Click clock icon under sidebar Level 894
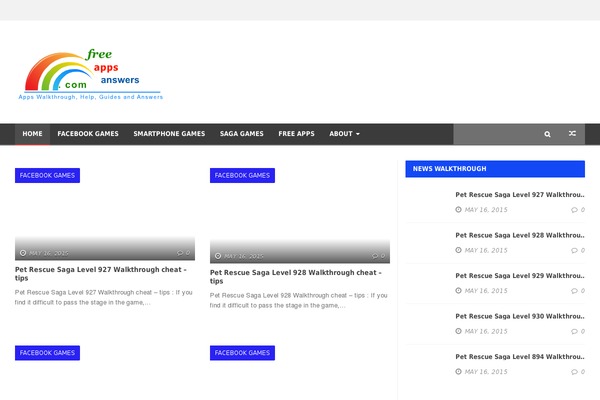Image resolution: width=600 pixels, height=400 pixels. click(x=458, y=371)
